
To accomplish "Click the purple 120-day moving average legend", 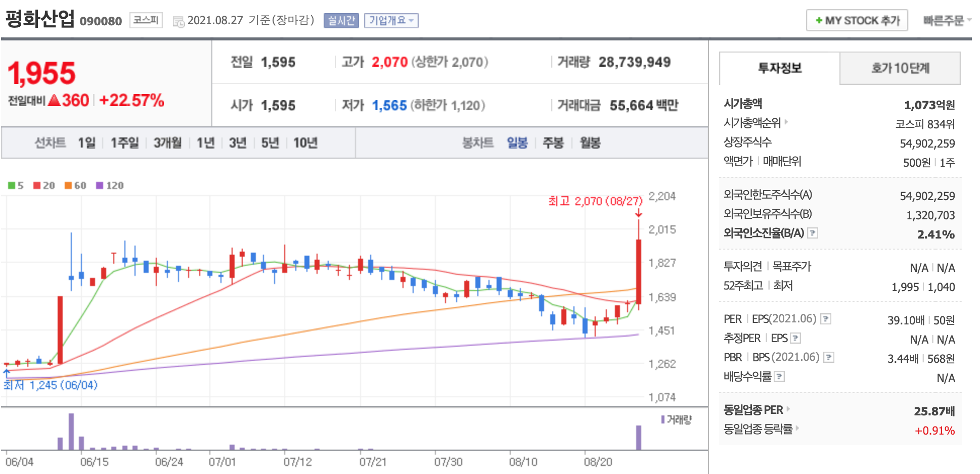I will coord(110,185).
